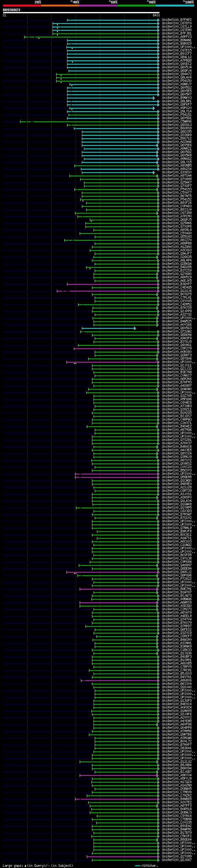Viewport: 197px width, 868px height.
Task: Click the magenta ~60% identity color segment
Action: click(x=99, y=6)
